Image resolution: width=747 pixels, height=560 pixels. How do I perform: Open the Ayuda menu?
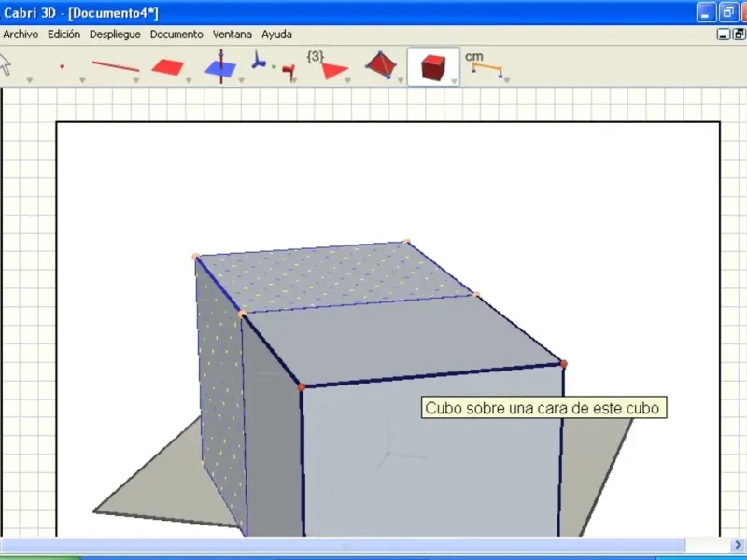pyautogui.click(x=276, y=35)
